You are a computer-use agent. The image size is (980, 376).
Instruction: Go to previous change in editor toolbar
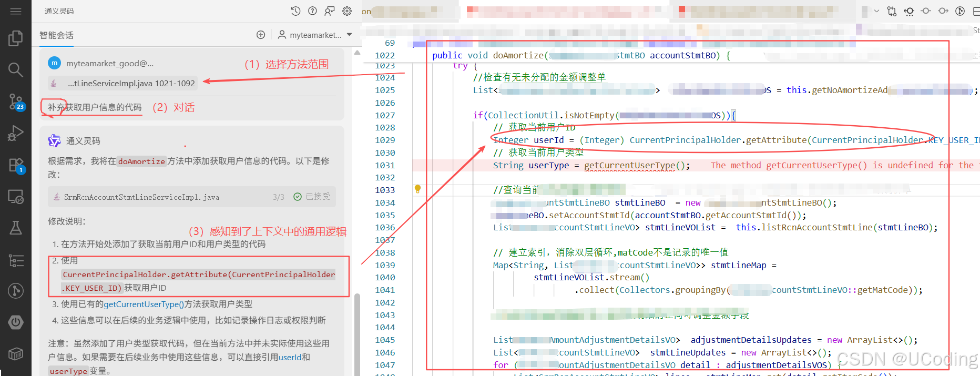[x=909, y=11]
